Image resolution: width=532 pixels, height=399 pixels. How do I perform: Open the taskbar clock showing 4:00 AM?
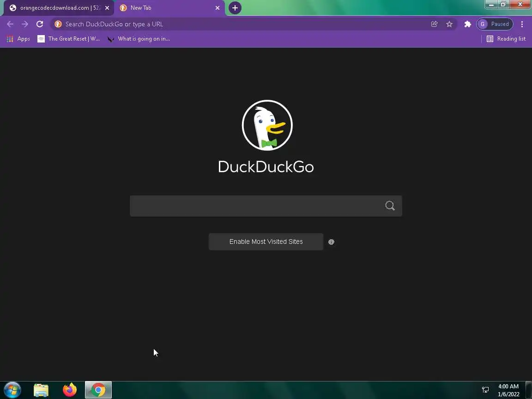(x=508, y=390)
